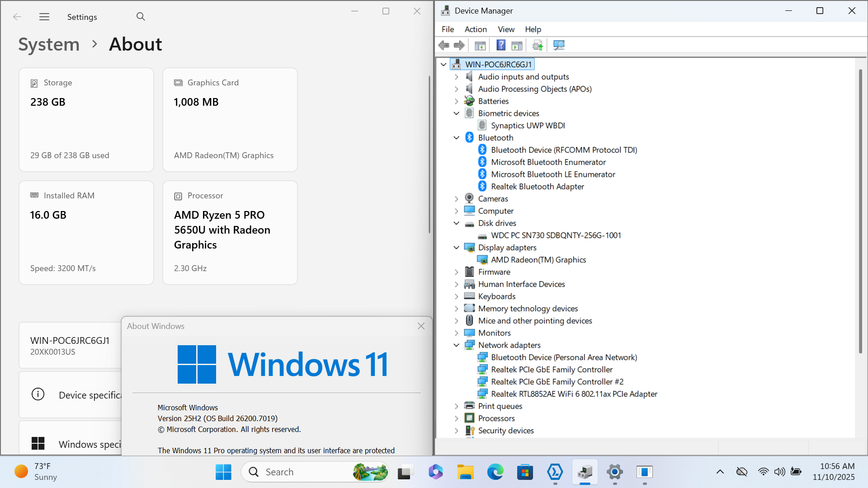Click the Update device driver toolbar icon
The image size is (868, 488).
[x=538, y=45]
